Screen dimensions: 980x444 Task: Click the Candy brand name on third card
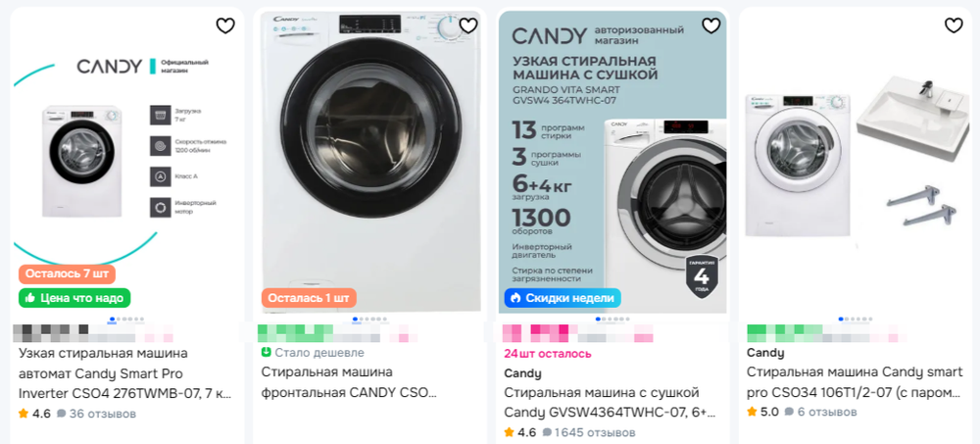tap(522, 374)
